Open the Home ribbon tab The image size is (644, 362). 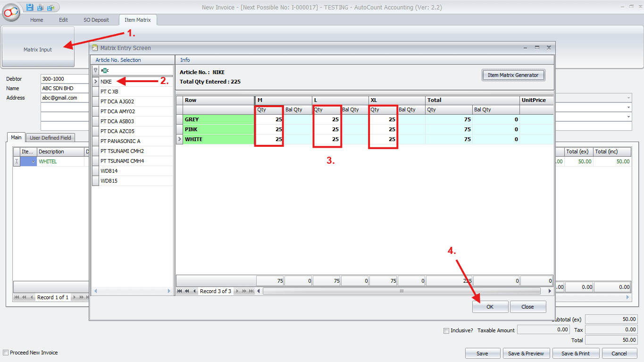(x=37, y=20)
